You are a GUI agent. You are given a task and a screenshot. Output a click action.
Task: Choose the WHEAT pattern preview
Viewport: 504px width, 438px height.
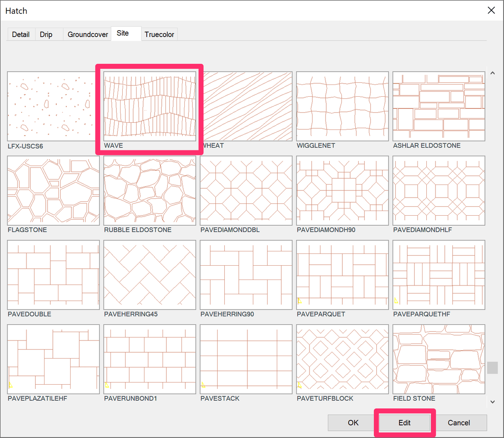246,106
